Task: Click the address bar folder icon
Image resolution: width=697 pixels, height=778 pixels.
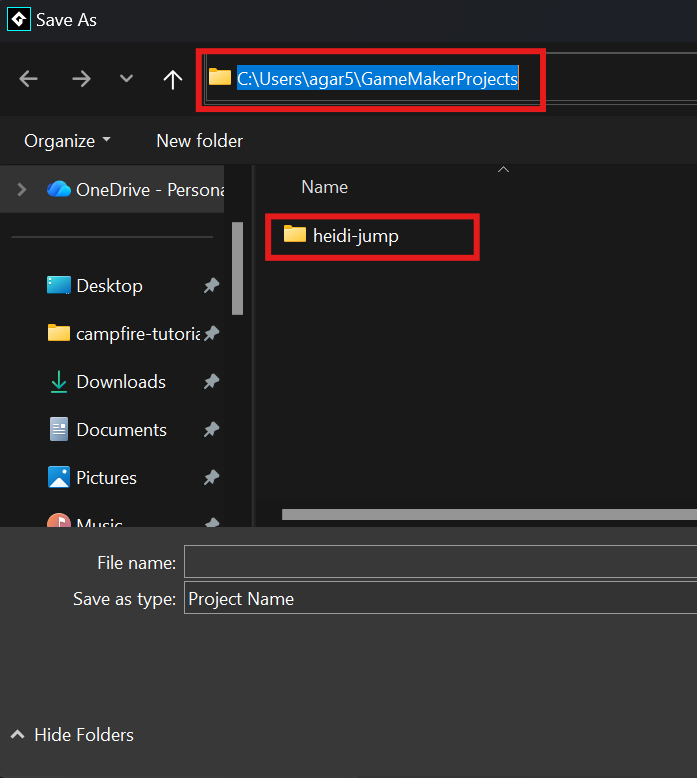Action: coord(219,77)
